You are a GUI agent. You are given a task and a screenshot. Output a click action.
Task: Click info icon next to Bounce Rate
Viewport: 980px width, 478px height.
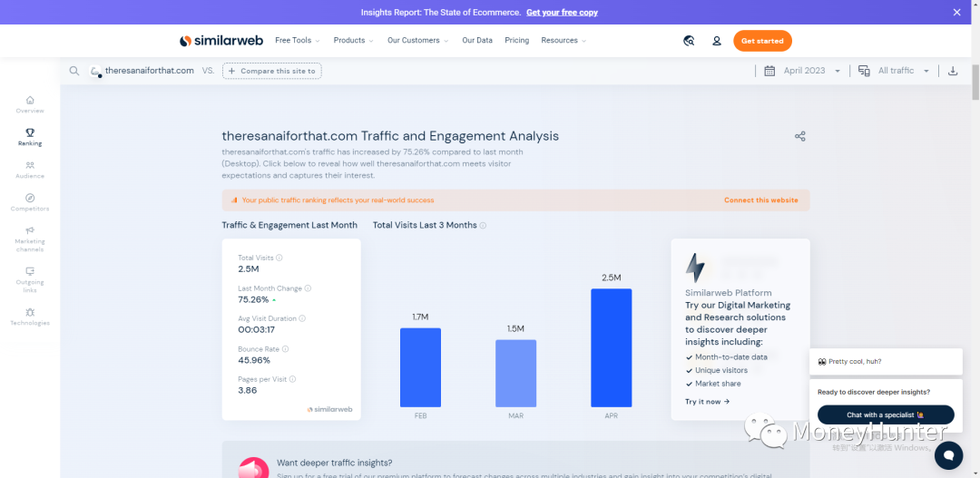[x=286, y=349]
